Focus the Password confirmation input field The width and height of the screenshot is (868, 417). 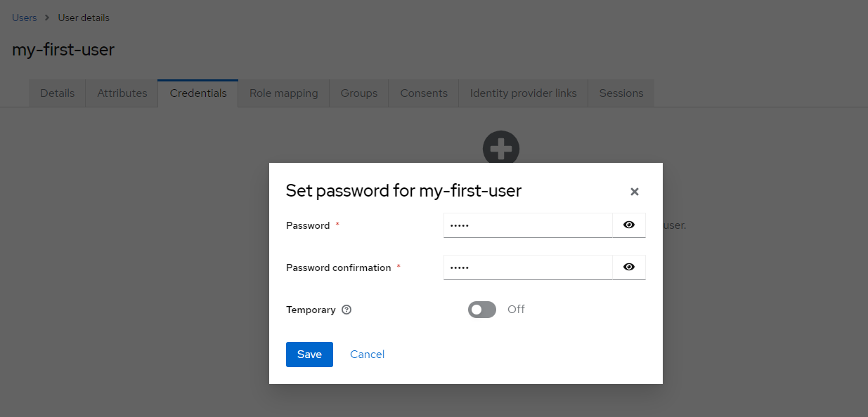pos(528,267)
